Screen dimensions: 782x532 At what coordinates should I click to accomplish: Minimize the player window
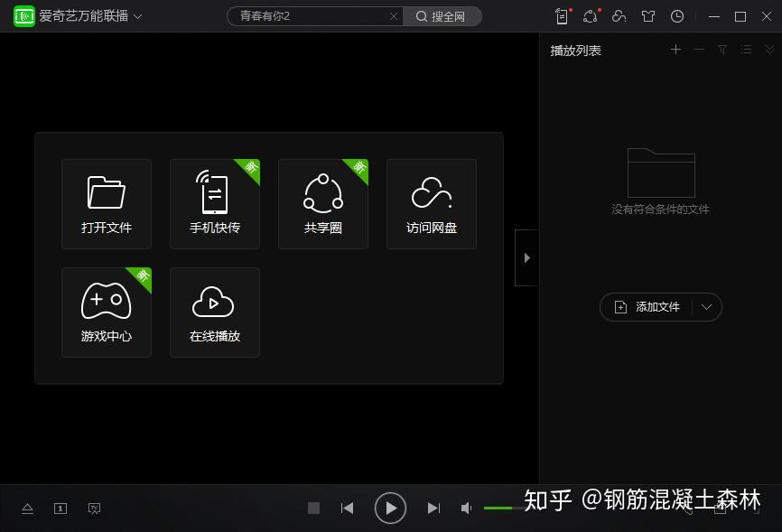(714, 16)
